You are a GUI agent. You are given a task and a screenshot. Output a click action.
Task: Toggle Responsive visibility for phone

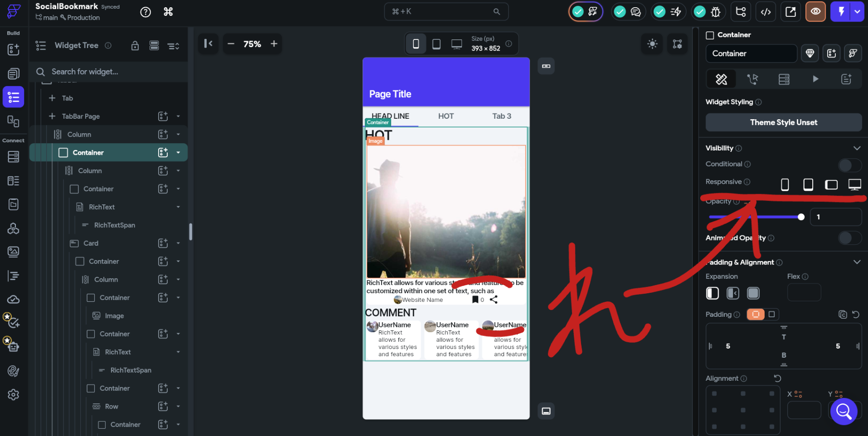[785, 185]
